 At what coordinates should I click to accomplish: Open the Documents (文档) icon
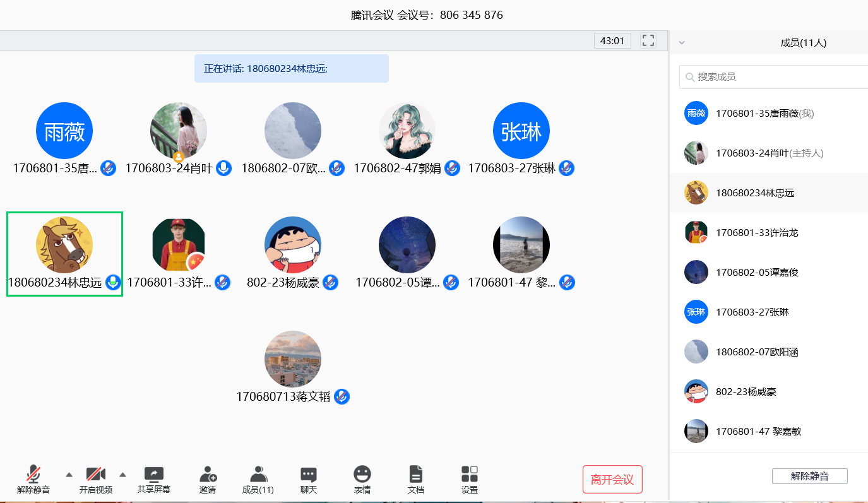tap(415, 475)
